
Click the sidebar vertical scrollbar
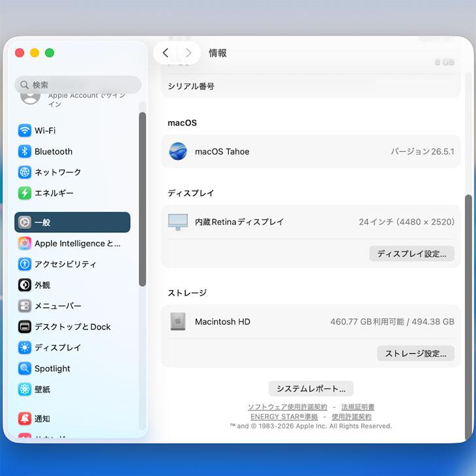point(142,199)
